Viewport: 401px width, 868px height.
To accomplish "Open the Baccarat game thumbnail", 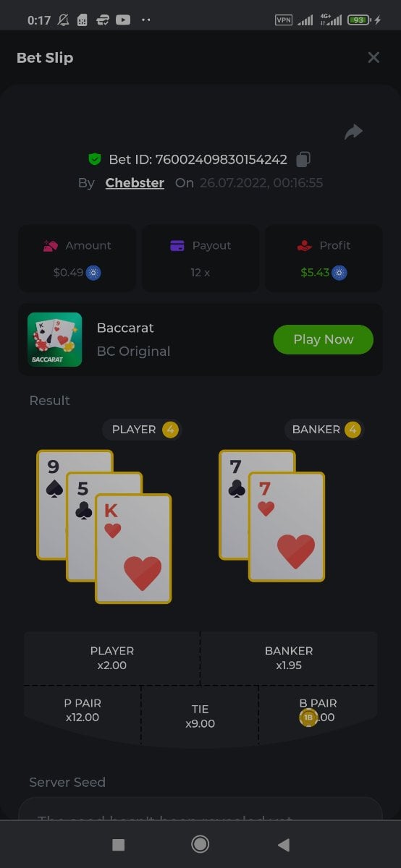I will (55, 339).
